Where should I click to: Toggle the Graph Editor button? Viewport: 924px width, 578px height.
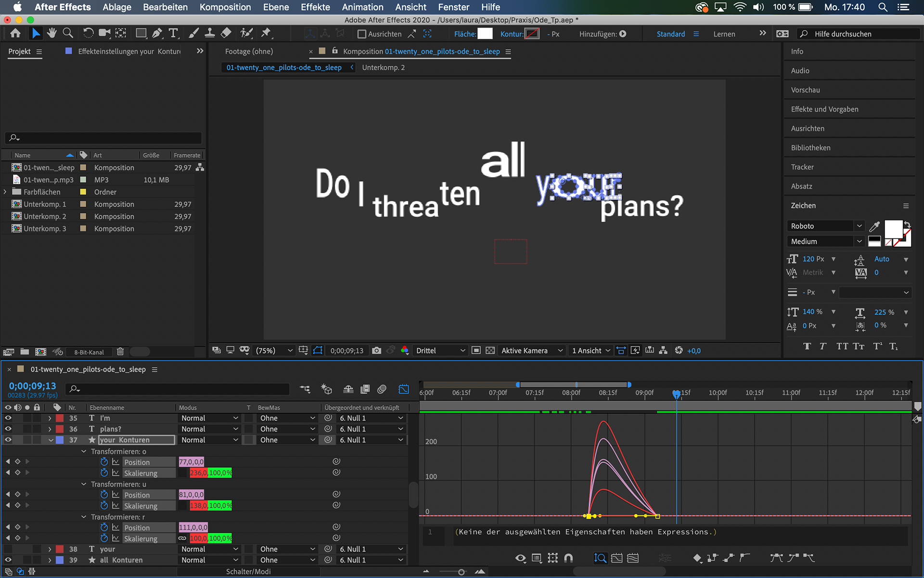point(404,389)
